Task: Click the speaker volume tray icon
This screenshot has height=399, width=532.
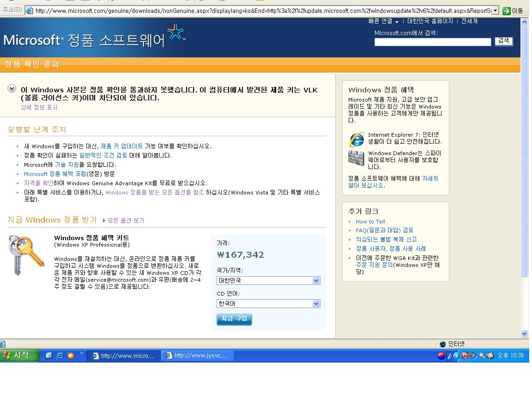Action: tap(474, 356)
